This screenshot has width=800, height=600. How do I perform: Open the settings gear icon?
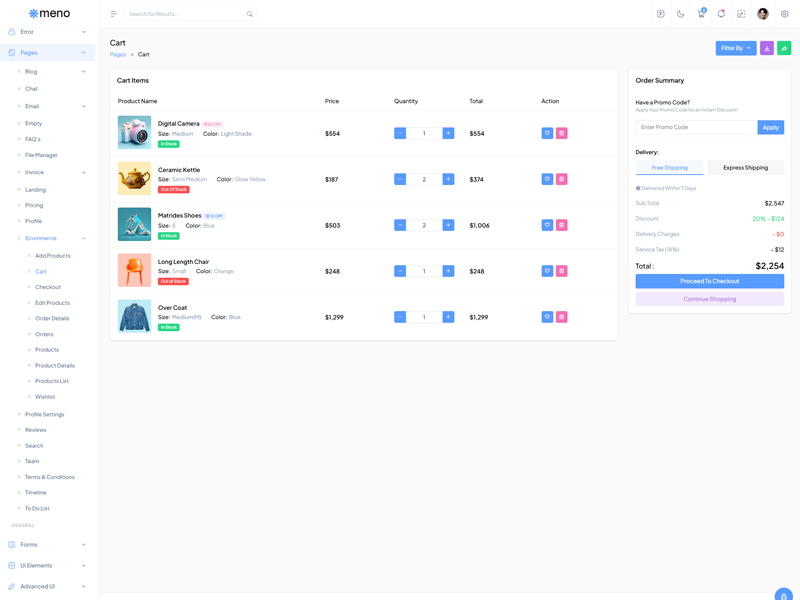click(x=785, y=14)
